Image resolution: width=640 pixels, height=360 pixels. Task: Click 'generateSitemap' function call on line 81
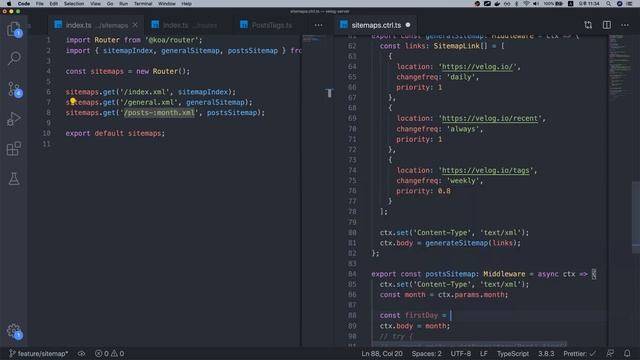tap(456, 243)
